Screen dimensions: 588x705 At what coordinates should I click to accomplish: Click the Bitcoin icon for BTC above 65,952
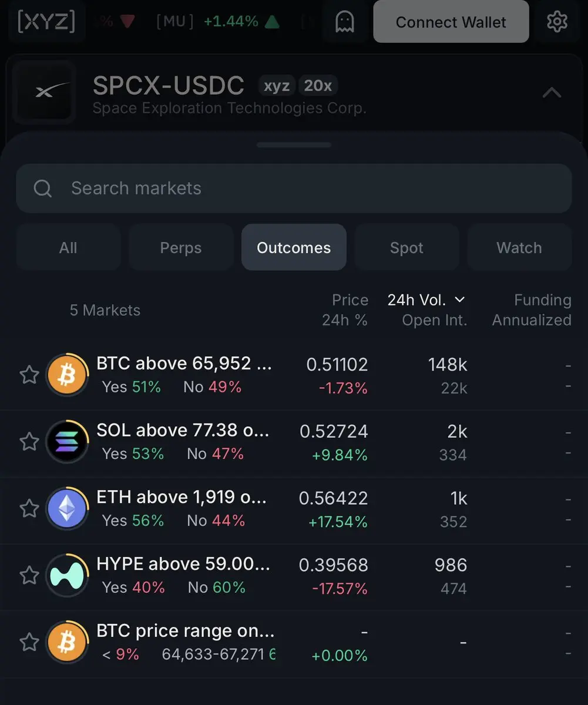pyautogui.click(x=66, y=375)
